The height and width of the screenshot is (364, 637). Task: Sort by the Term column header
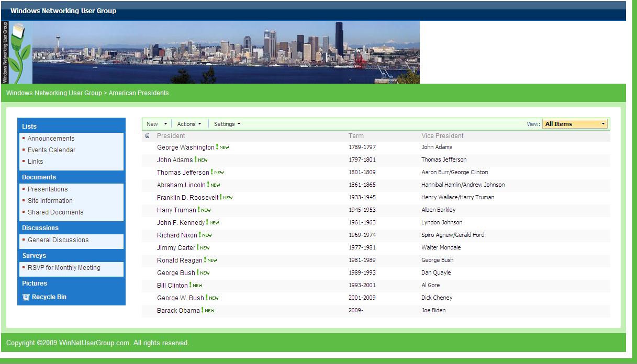(356, 136)
